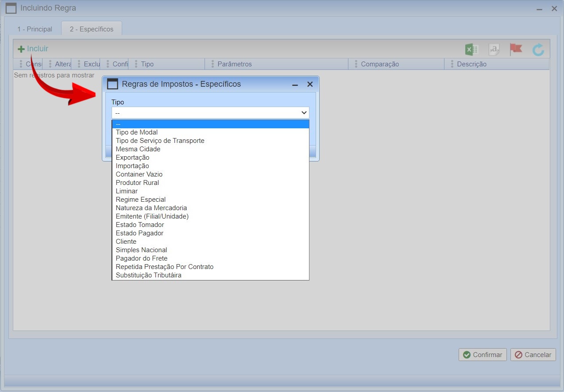The width and height of the screenshot is (564, 392).
Task: Select Emitente (Filial/Unidade) option
Action: pyautogui.click(x=152, y=216)
